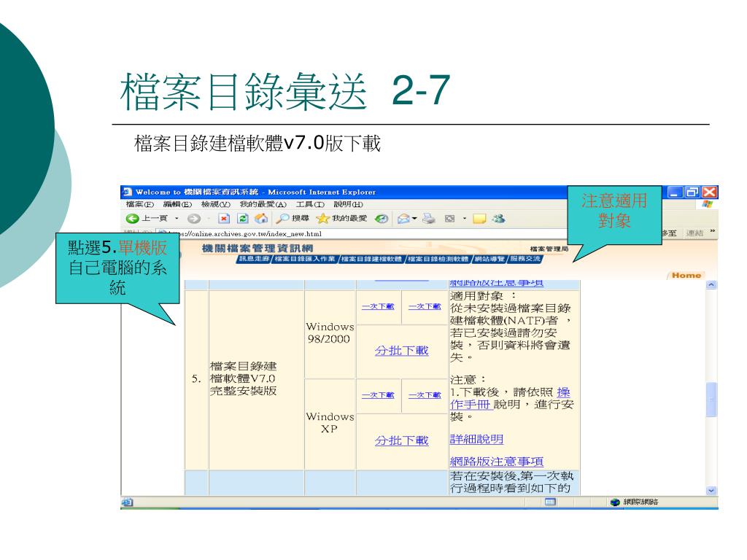The height and width of the screenshot is (560, 747).
Task: Click the scrollbar up arrow
Action: [711, 285]
